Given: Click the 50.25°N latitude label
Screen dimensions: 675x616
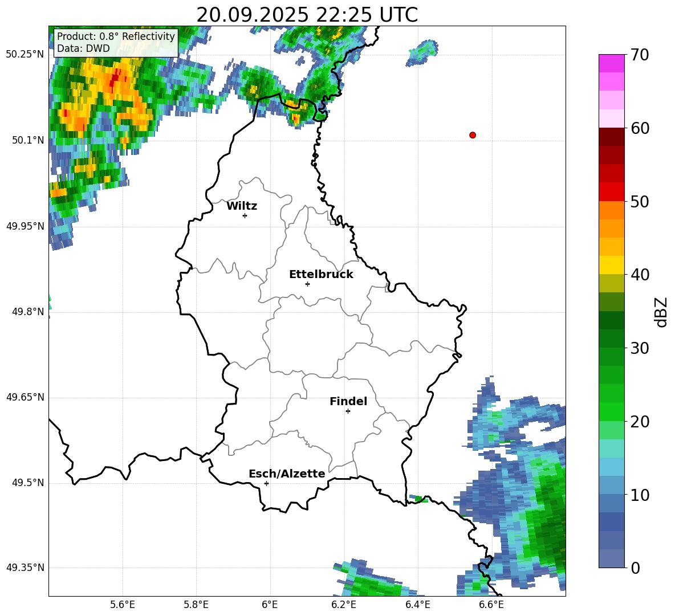Looking at the screenshot, I should click(x=25, y=55).
